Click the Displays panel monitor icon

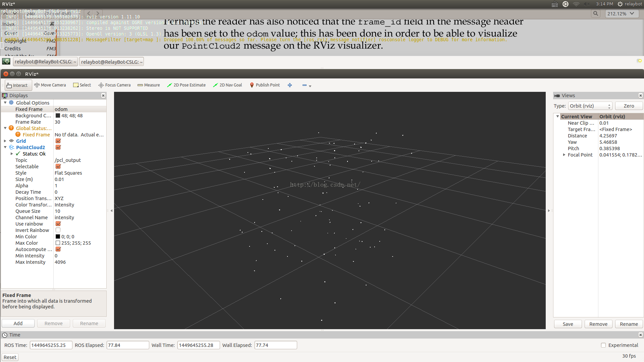click(5, 96)
